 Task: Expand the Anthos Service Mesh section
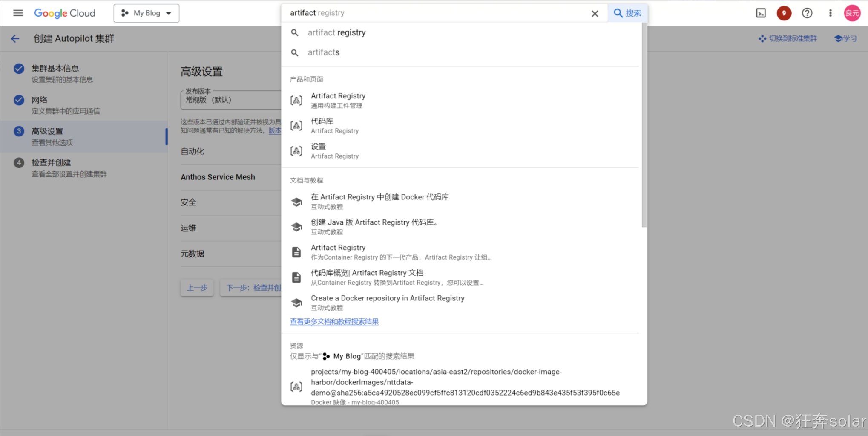(231, 177)
